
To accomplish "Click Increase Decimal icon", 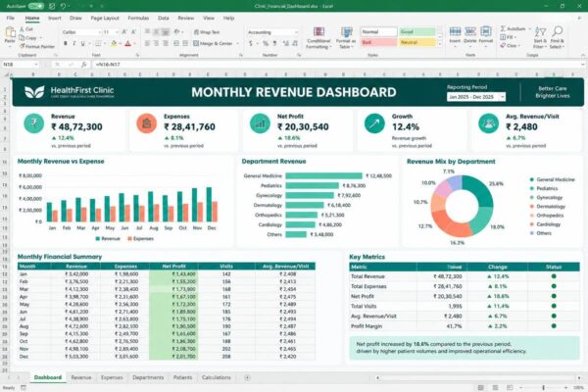I will [x=286, y=43].
